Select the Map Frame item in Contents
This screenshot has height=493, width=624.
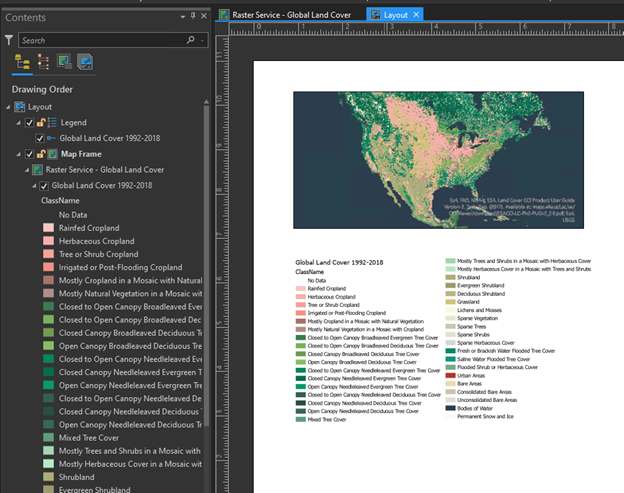(82, 154)
